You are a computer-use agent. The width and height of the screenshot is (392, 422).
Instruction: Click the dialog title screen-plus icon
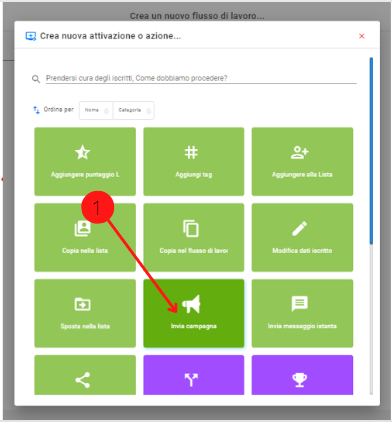[31, 36]
